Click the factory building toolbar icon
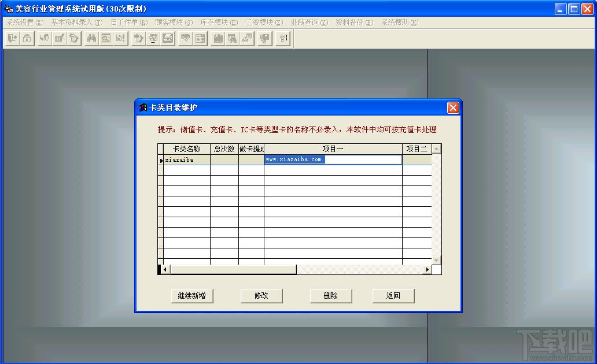This screenshot has width=597, height=364. [218, 38]
